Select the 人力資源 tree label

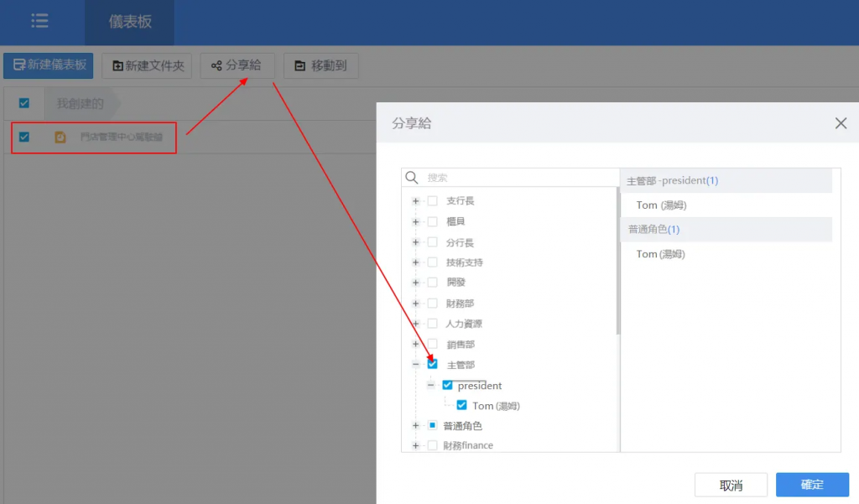click(x=464, y=324)
